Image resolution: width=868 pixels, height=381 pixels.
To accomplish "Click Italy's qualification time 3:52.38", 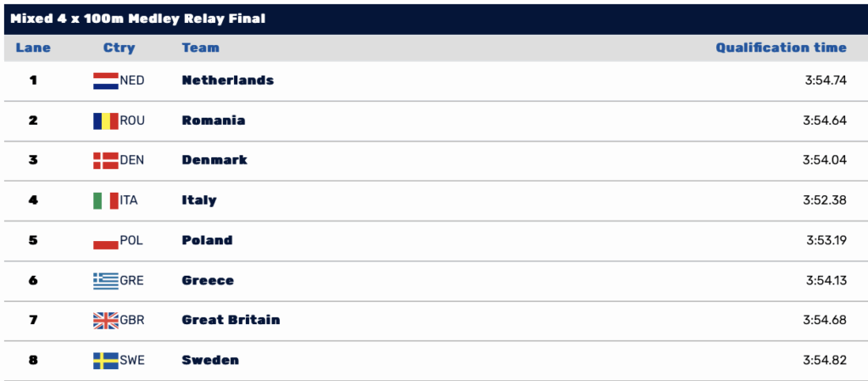I will (x=825, y=200).
